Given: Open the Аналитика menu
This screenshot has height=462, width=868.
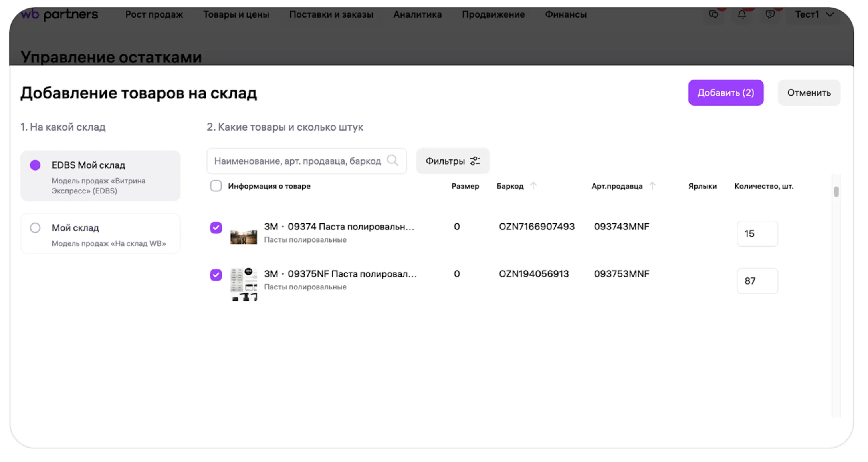Looking at the screenshot, I should [417, 15].
